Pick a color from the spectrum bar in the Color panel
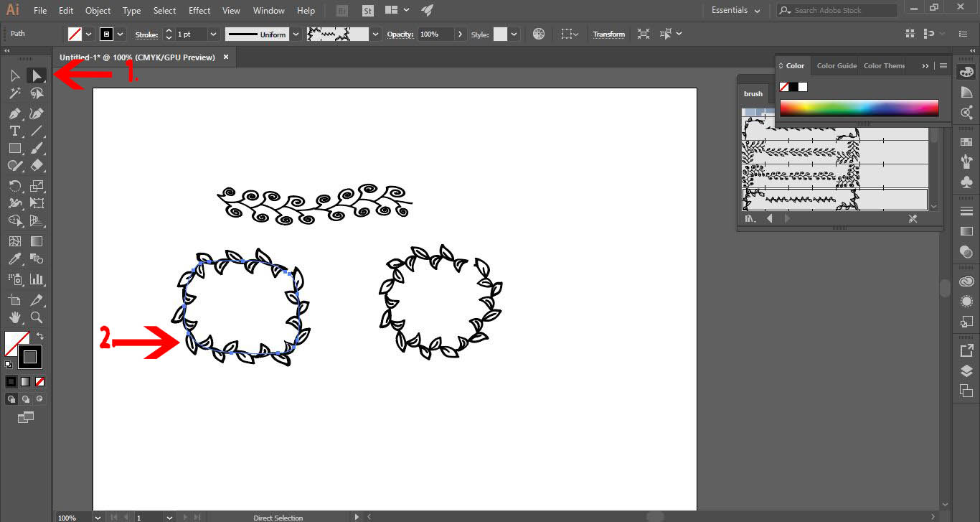Image resolution: width=980 pixels, height=522 pixels. (859, 108)
